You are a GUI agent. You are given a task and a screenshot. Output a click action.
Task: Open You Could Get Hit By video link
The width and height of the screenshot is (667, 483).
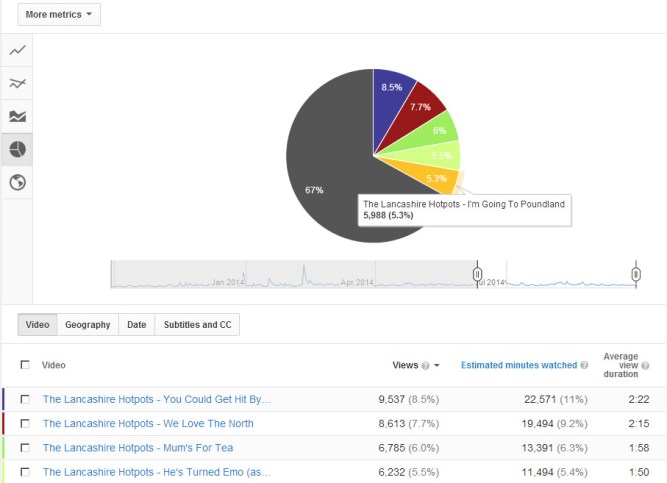[156, 399]
